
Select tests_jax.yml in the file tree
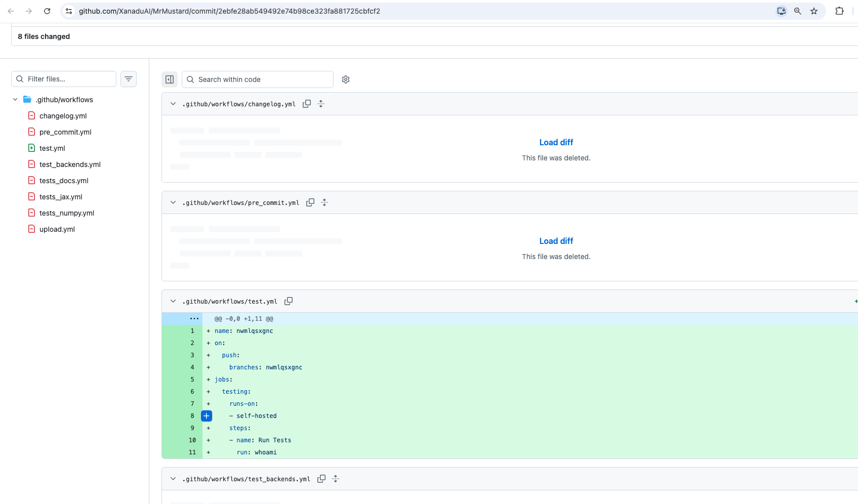61,197
